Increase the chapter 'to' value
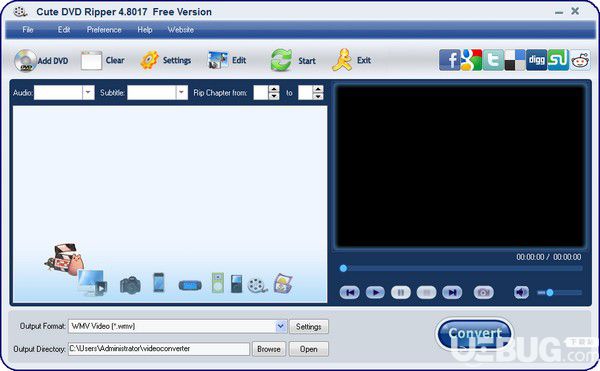Viewport: 600px width, 371px height. pos(318,89)
